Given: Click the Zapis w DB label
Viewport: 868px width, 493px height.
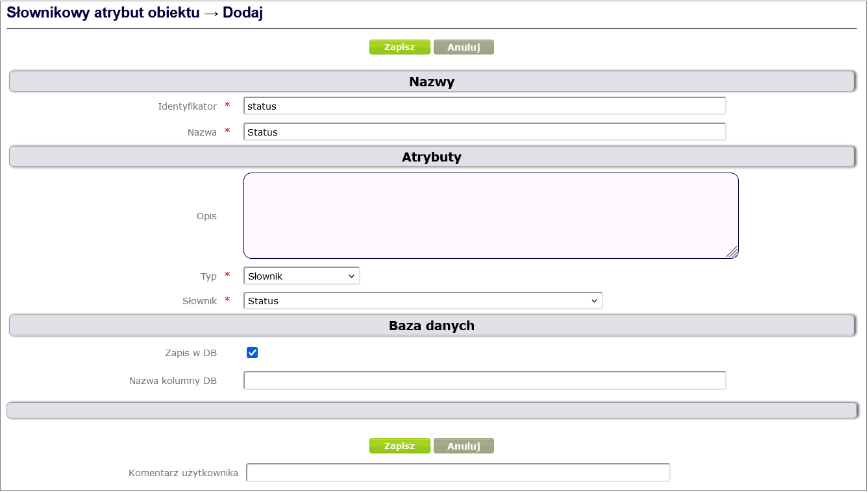Looking at the screenshot, I should coord(191,354).
